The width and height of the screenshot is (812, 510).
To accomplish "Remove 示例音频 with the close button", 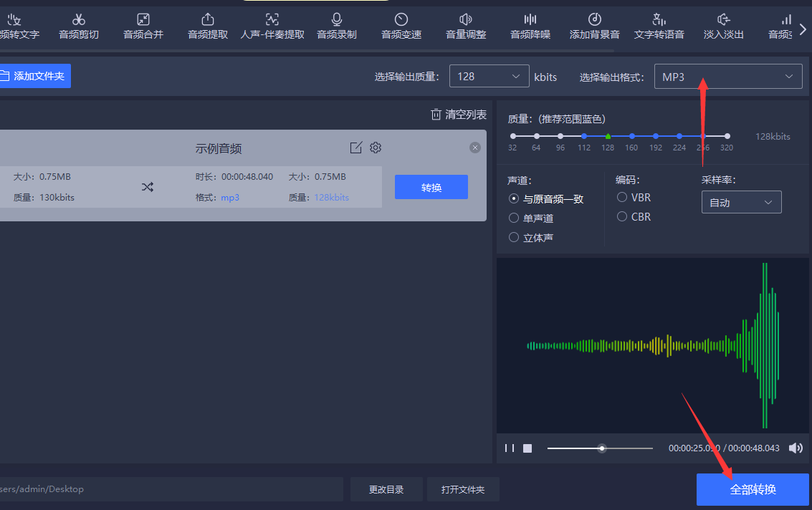I will (x=475, y=148).
